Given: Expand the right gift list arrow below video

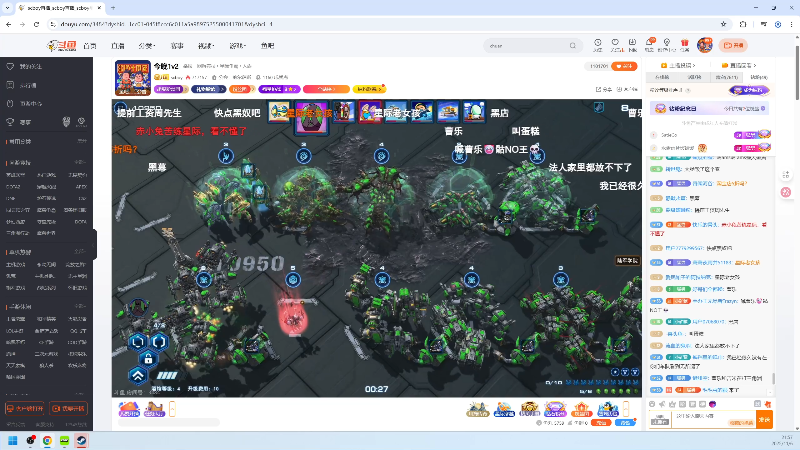Looking at the screenshot, I should (x=626, y=409).
